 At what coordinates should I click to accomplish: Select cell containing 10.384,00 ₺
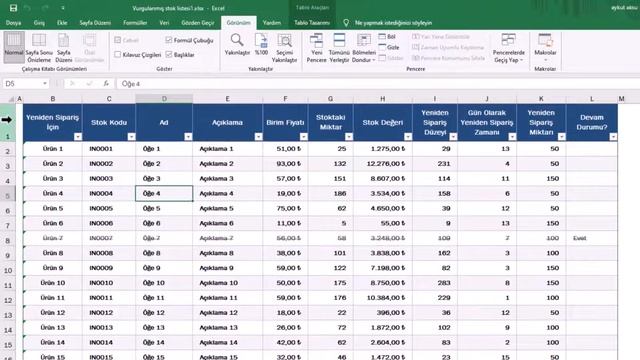point(382,298)
